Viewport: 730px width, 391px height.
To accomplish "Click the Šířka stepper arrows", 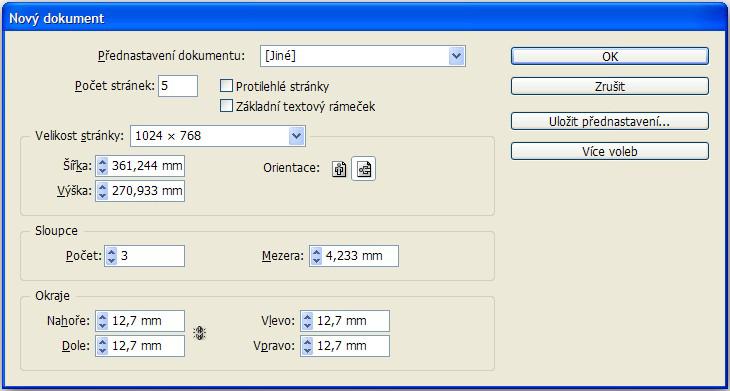I will pos(102,166).
